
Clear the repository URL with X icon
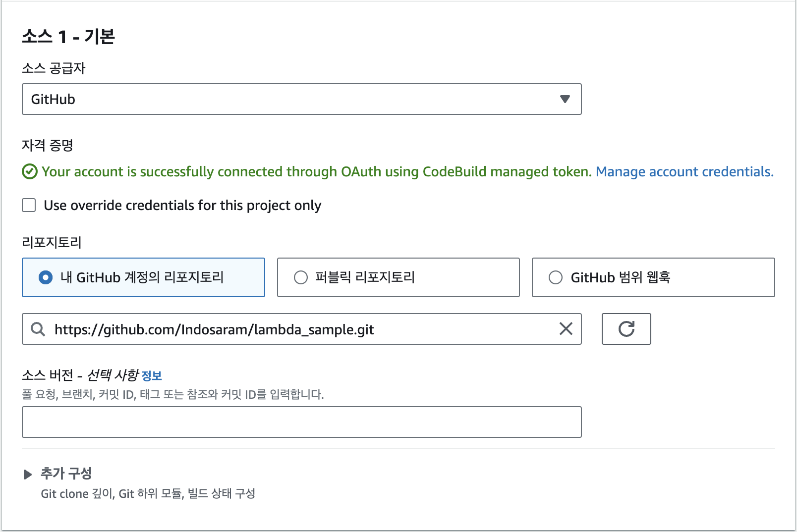[x=566, y=328]
